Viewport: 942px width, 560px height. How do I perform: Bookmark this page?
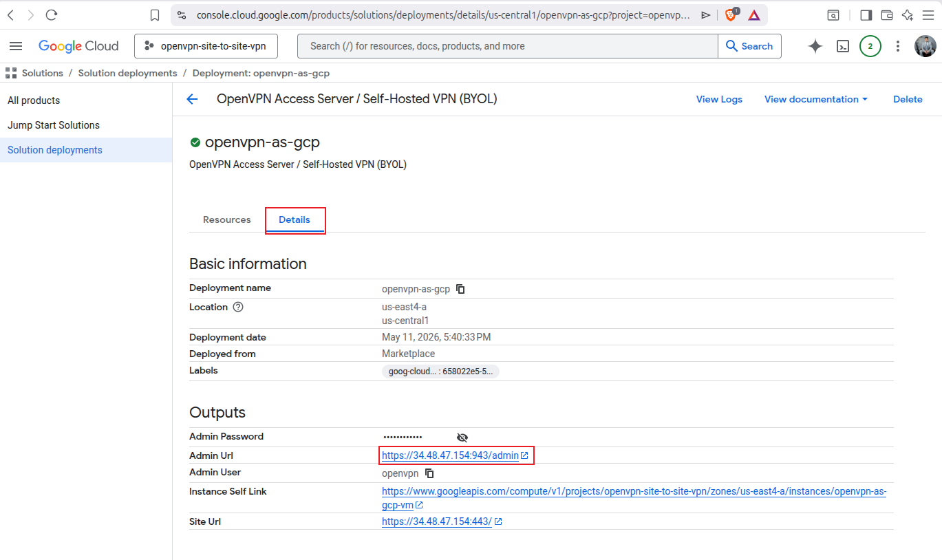coord(155,15)
